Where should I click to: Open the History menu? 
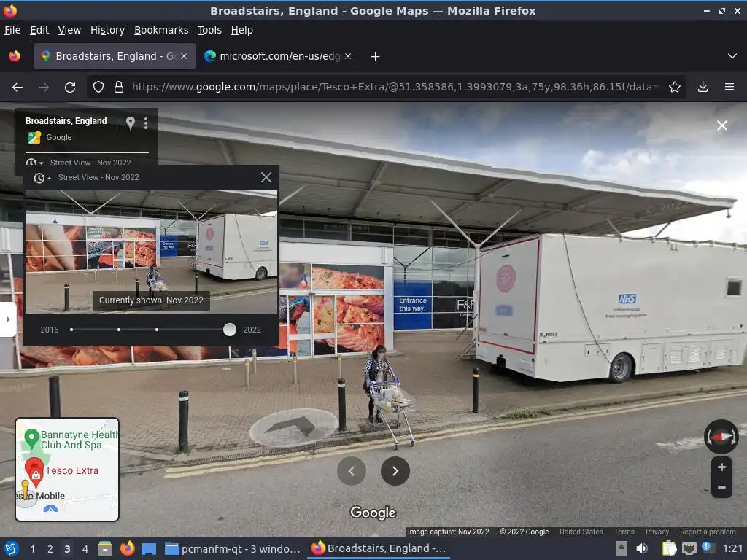(107, 30)
